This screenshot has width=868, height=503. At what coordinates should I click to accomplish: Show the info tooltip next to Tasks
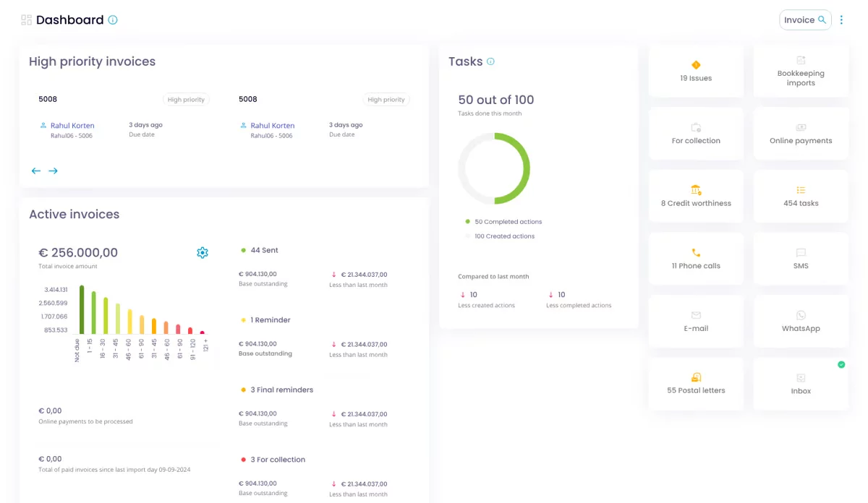point(490,61)
